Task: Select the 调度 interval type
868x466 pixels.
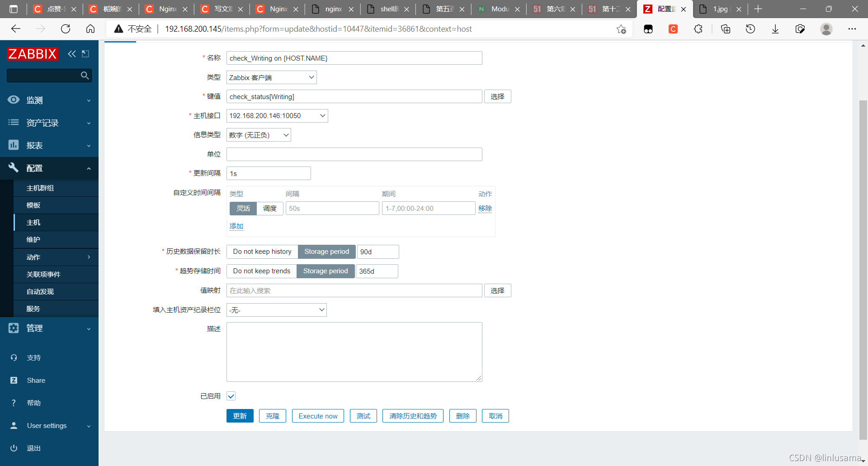Action: (x=270, y=209)
